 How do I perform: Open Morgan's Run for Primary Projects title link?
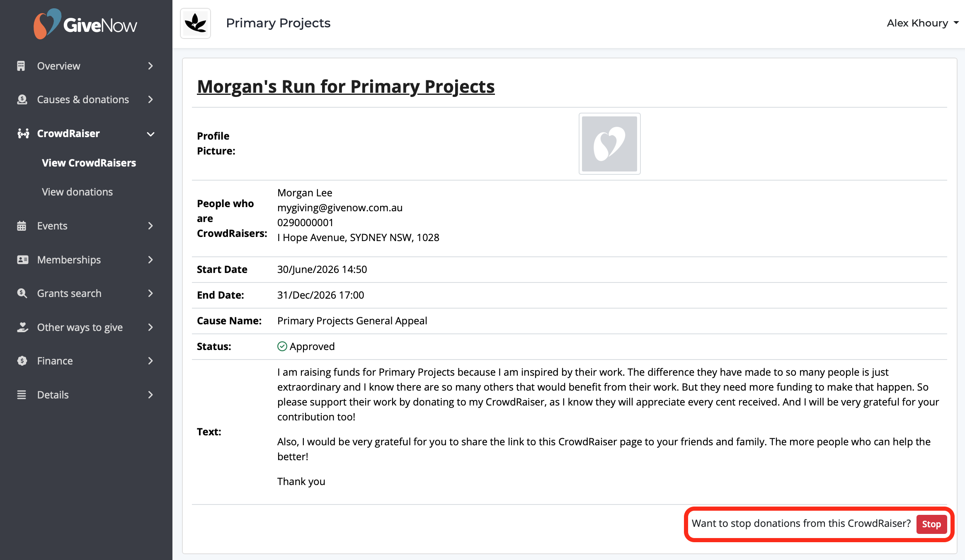[x=346, y=87]
